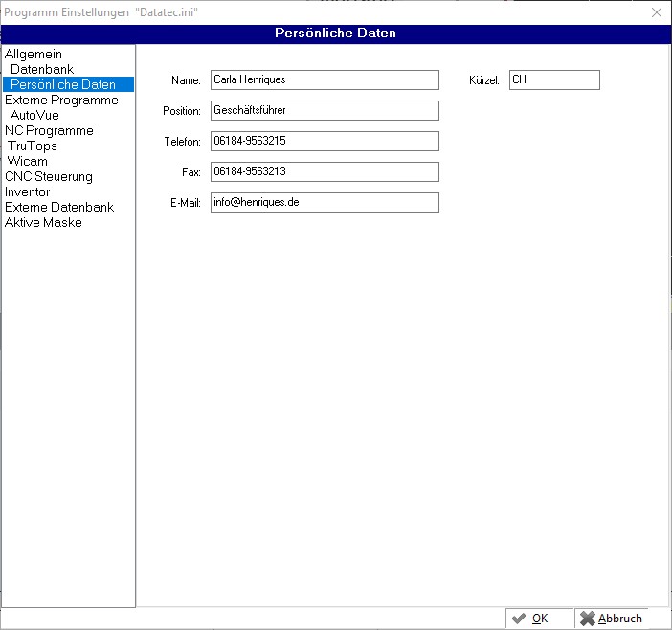Select the Wicam tree entry
Viewport: 672px width, 630px height.
(x=27, y=162)
